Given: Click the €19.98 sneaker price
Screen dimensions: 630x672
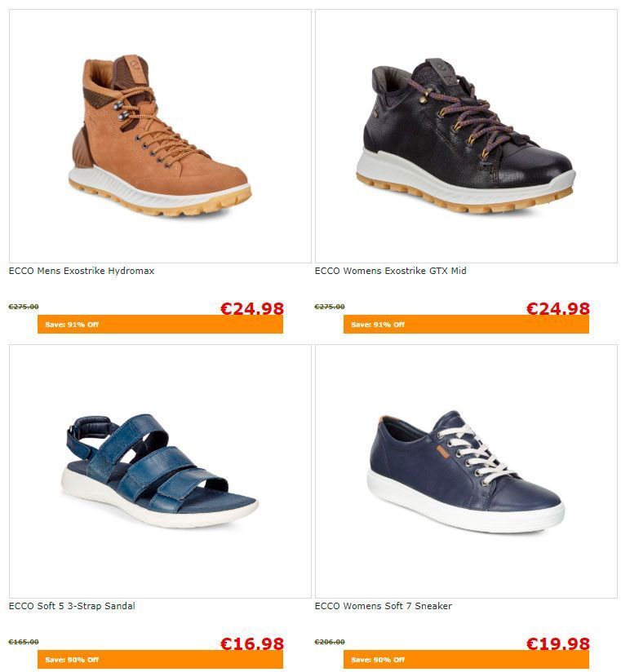Looking at the screenshot, I should (558, 643).
